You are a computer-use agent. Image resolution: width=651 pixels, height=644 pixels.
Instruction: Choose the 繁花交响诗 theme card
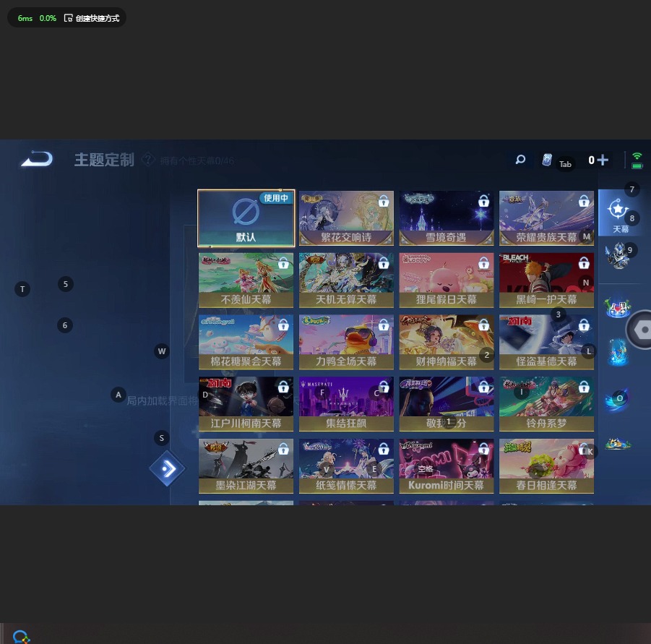tap(346, 218)
